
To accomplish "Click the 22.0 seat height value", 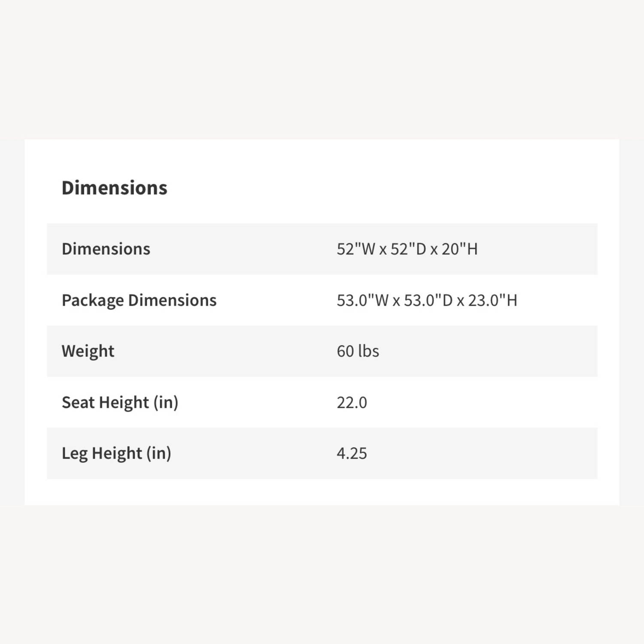I will tap(352, 402).
